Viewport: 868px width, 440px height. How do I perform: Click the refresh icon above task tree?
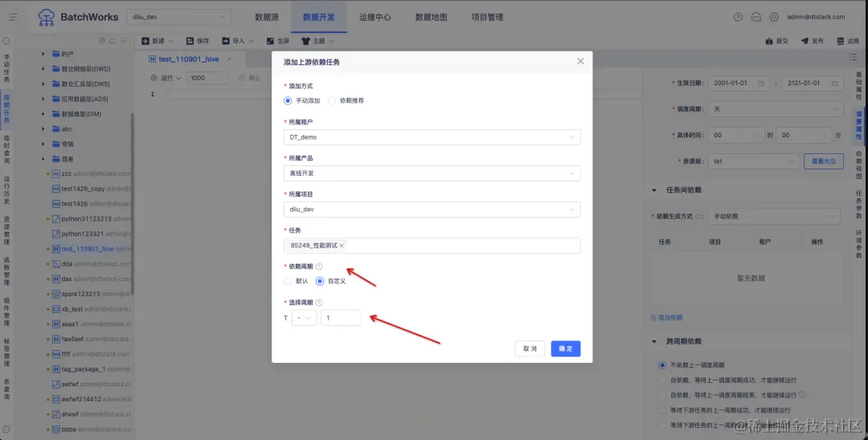coord(113,41)
